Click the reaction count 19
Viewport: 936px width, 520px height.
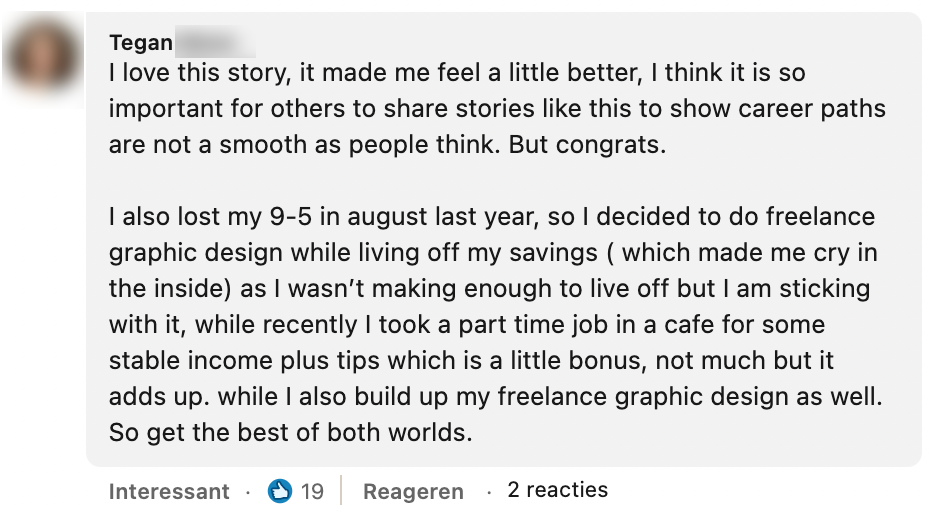pyautogui.click(x=312, y=491)
